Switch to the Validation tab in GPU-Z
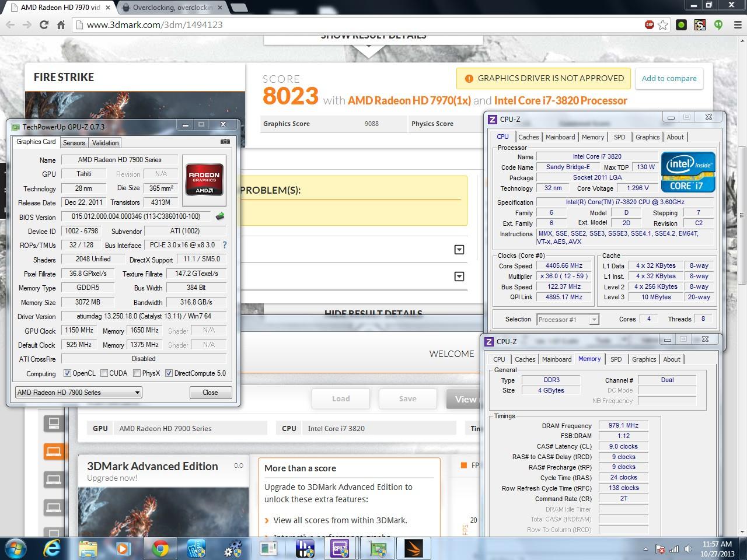This screenshot has width=747, height=560. tap(105, 142)
